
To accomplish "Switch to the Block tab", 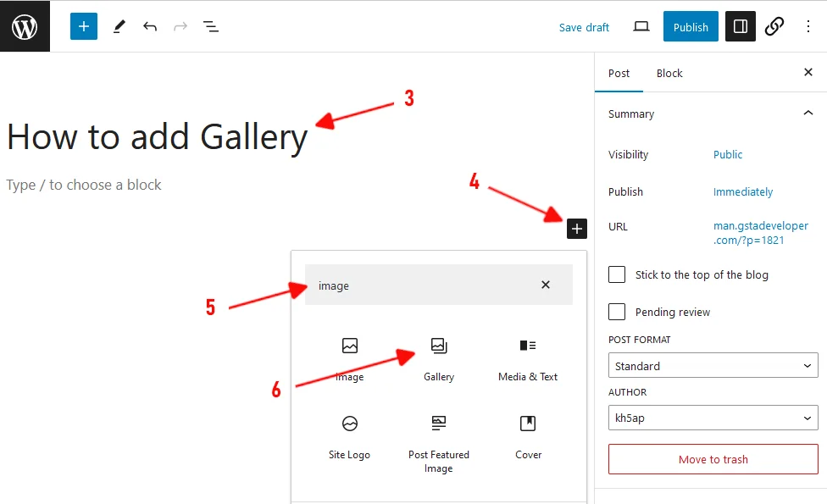I will 669,73.
